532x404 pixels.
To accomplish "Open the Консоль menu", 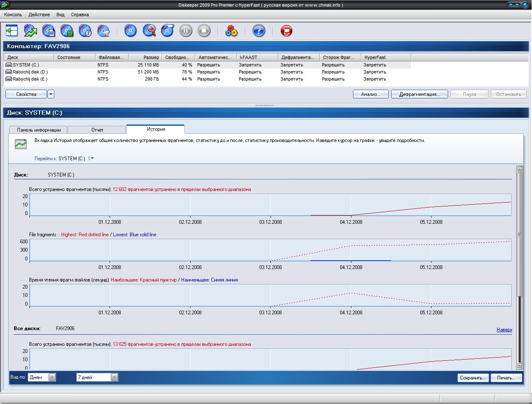I will pos(13,15).
